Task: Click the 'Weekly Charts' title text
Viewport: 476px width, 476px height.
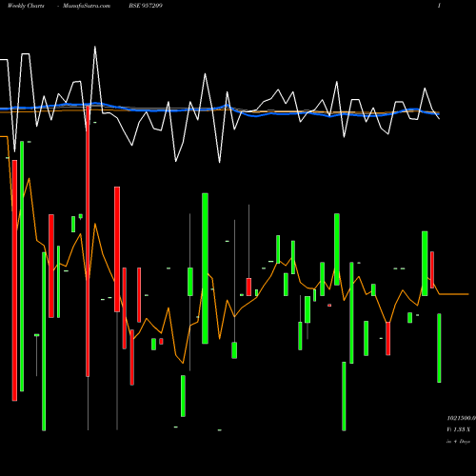Action: pos(26,6)
